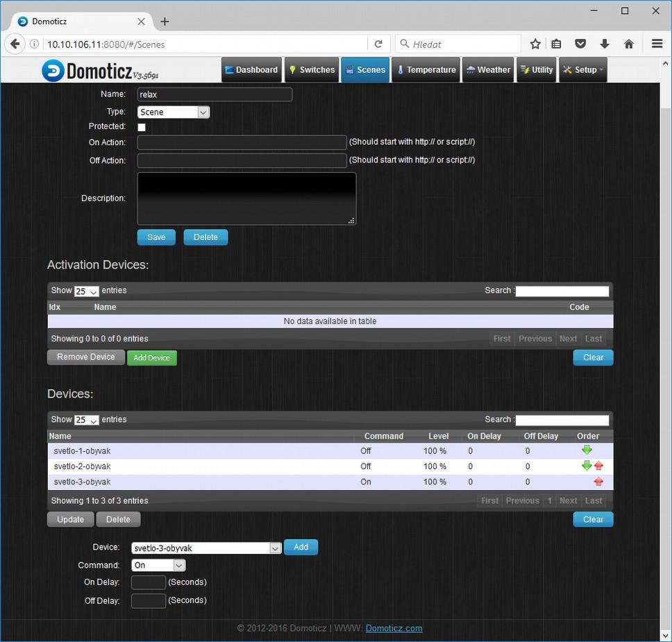Image resolution: width=672 pixels, height=642 pixels.
Task: Toggle the Protected checkbox
Action: click(x=142, y=127)
